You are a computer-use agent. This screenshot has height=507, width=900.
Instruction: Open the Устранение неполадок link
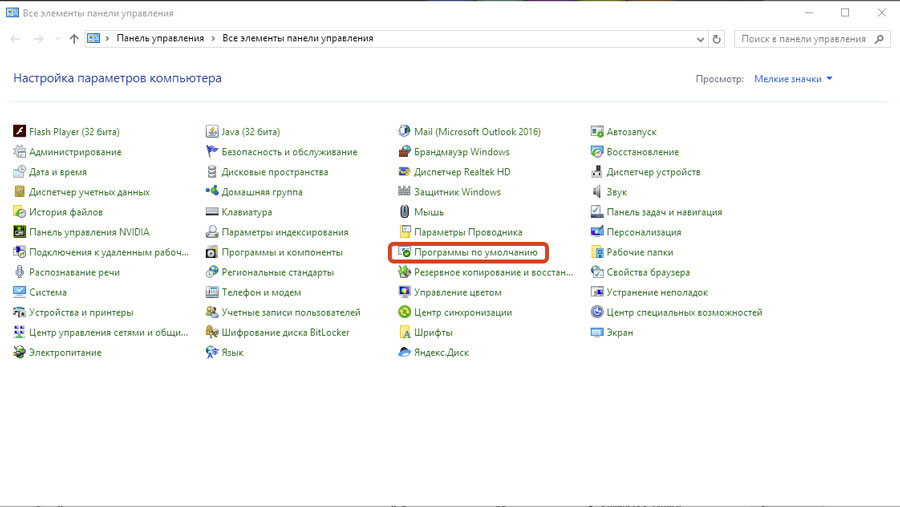tap(657, 292)
